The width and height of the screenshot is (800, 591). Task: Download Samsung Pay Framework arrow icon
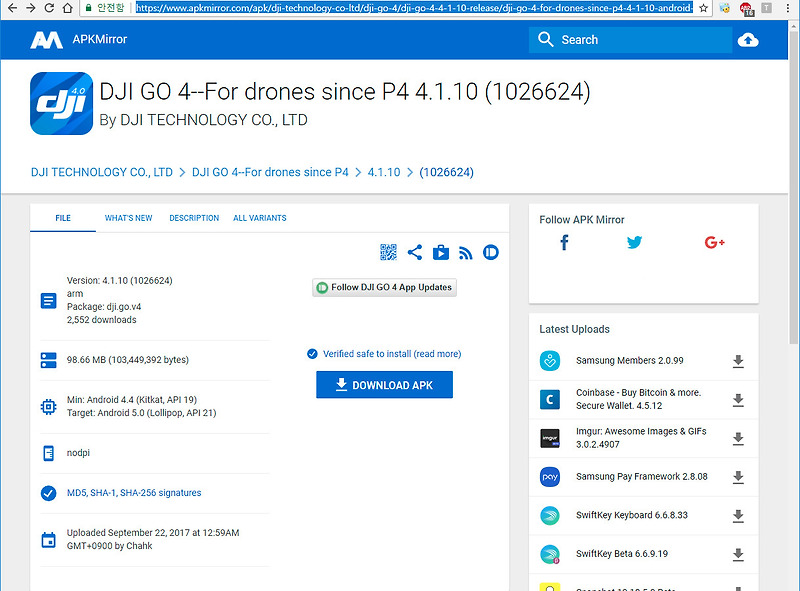click(738, 478)
